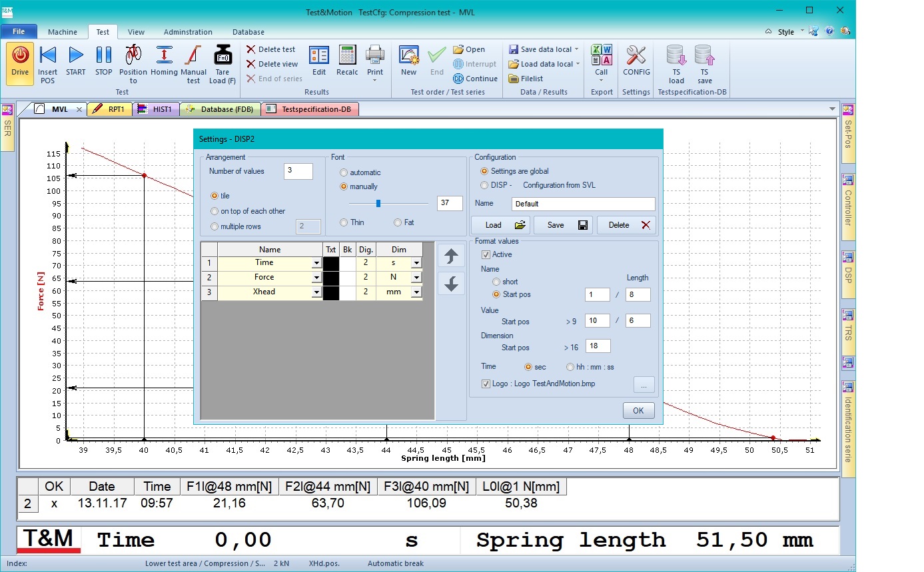Click Delete test in ribbon
The height and width of the screenshot is (572, 924).
271,49
